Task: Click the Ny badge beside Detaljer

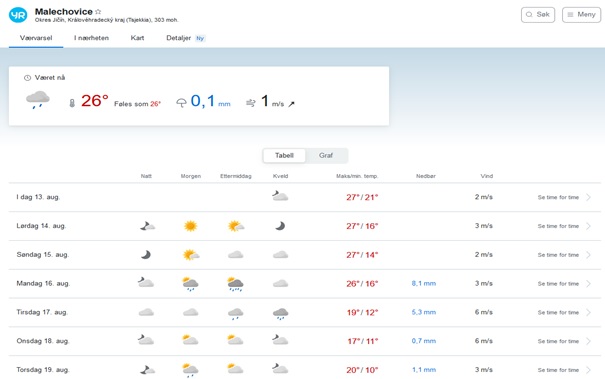Action: pos(200,38)
